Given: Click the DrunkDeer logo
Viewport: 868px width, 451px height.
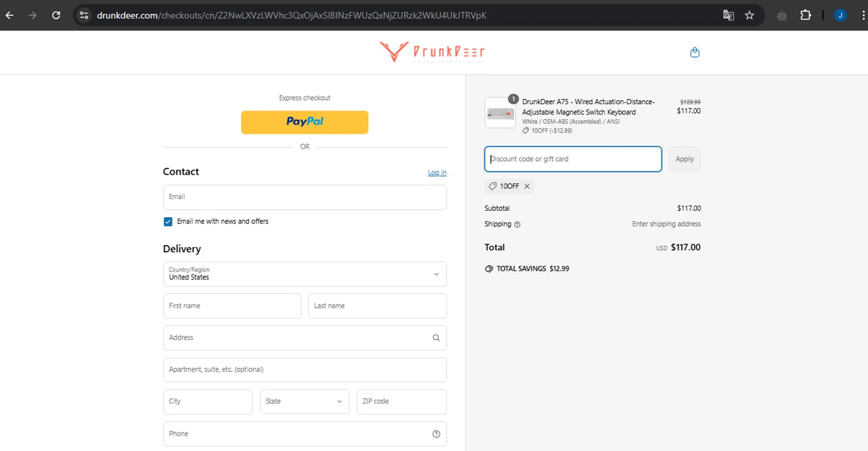Looking at the screenshot, I should coord(432,52).
